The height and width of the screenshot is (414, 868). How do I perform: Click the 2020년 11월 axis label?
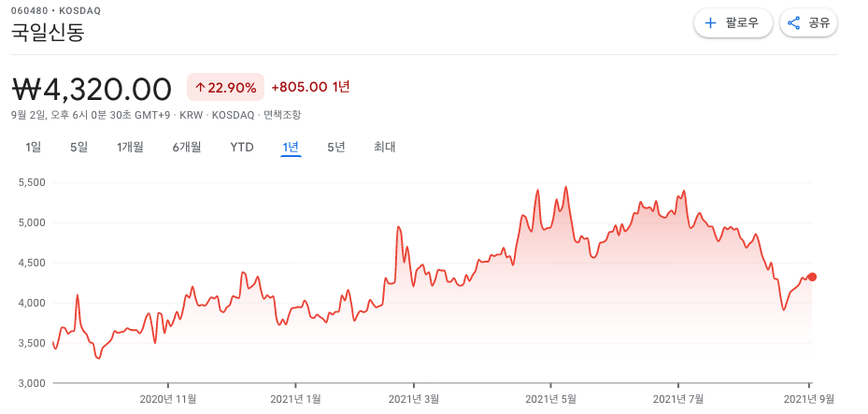tap(168, 399)
